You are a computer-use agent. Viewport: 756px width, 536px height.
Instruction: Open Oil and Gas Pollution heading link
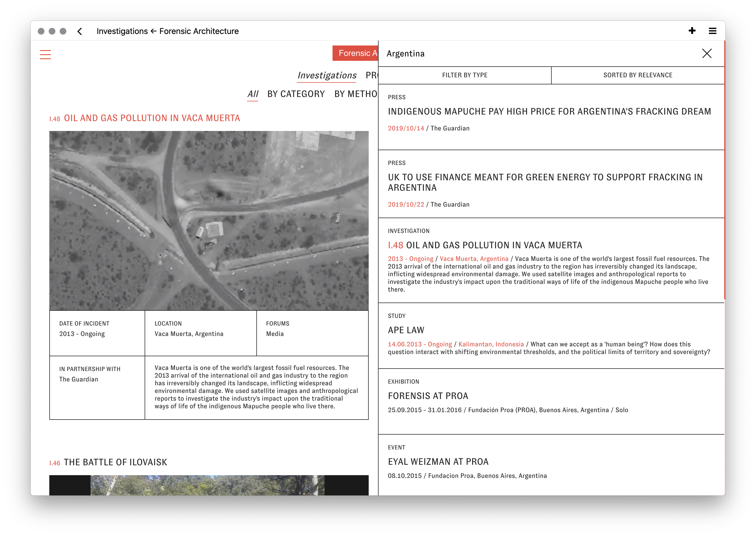(152, 118)
